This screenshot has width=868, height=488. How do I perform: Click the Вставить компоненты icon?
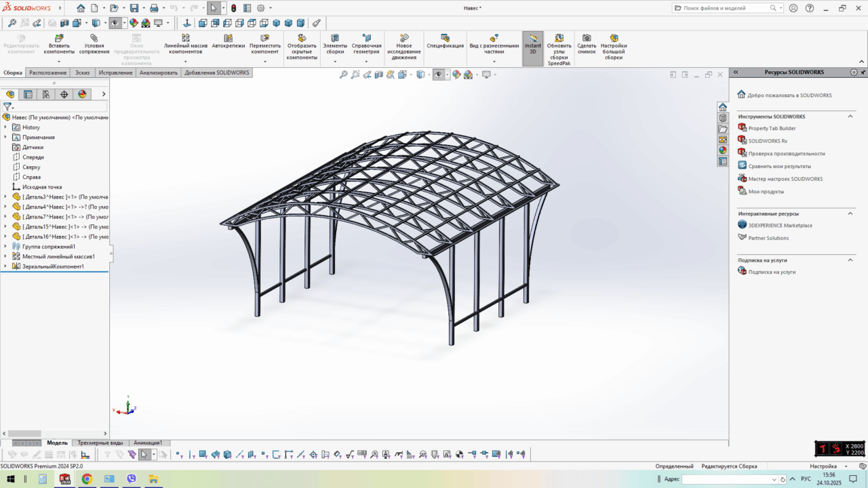tap(59, 39)
